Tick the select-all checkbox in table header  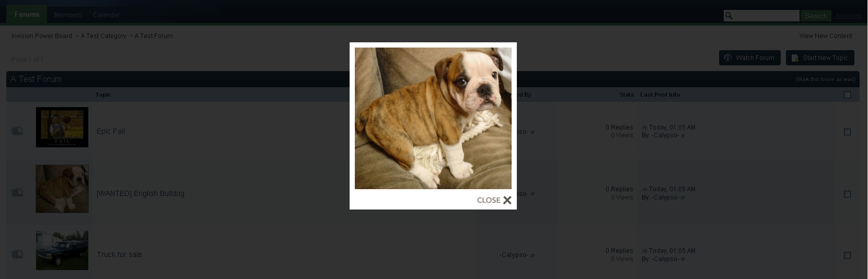tap(847, 95)
